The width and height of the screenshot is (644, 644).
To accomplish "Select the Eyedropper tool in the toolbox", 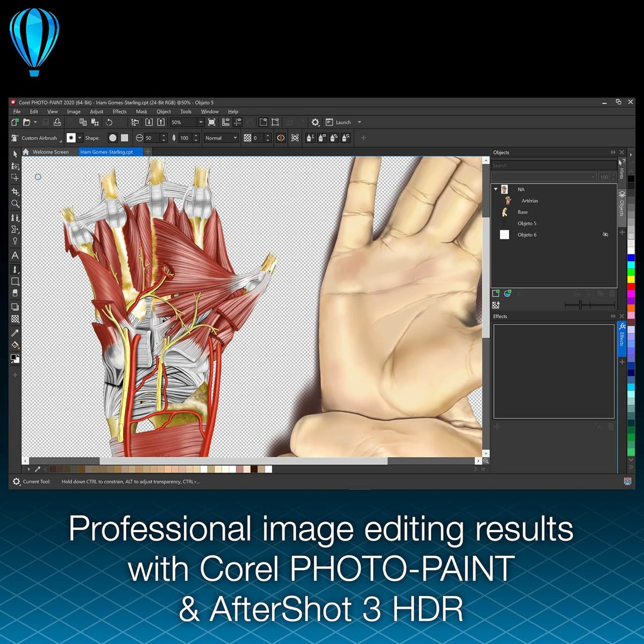I will [15, 333].
